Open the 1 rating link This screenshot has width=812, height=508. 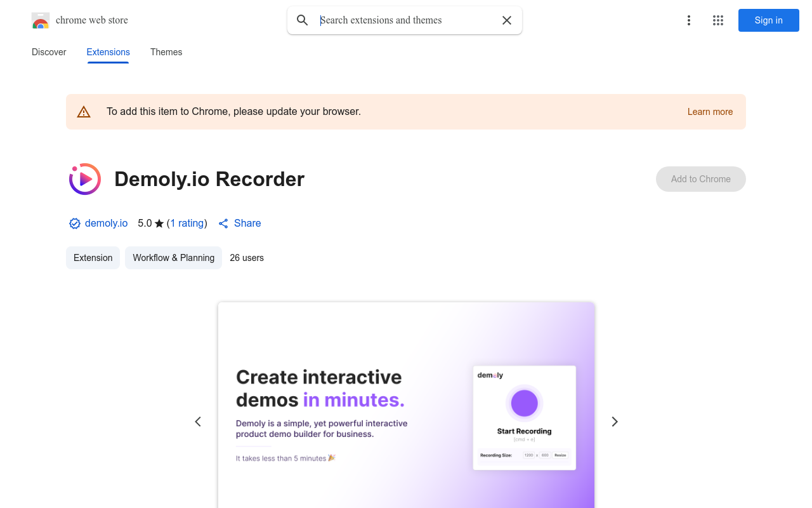click(187, 224)
